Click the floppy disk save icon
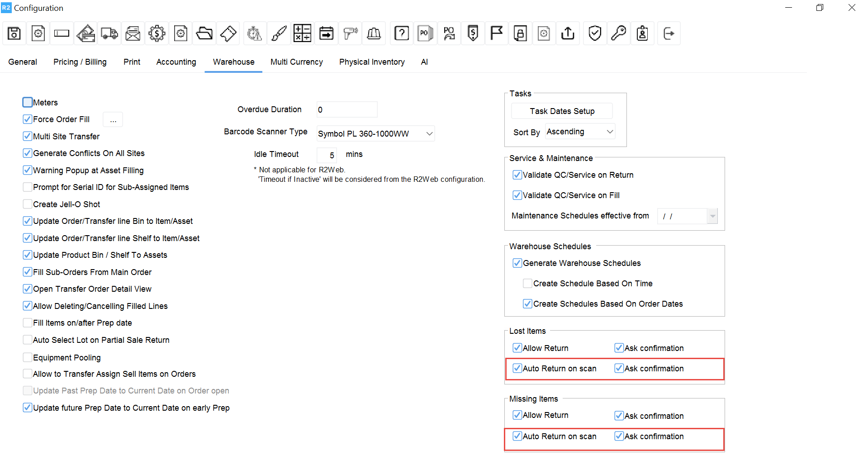The height and width of the screenshot is (455, 868). tap(14, 33)
